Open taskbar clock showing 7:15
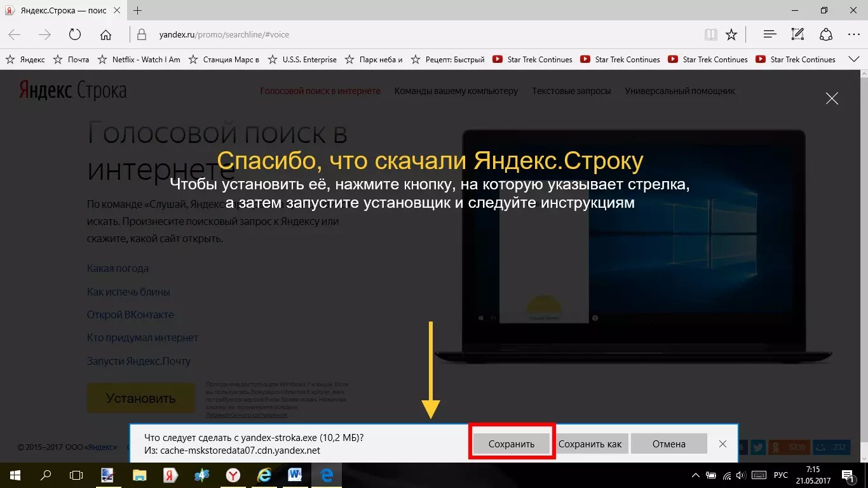This screenshot has height=488, width=868. coord(812,475)
